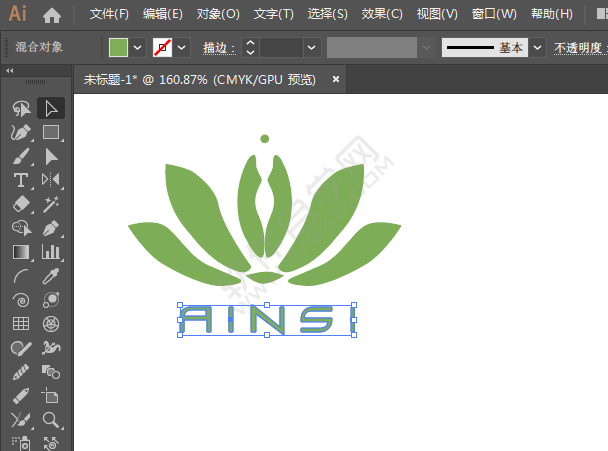Select the Eyedropper tool
Screen dimensions: 608x451
(x=51, y=276)
